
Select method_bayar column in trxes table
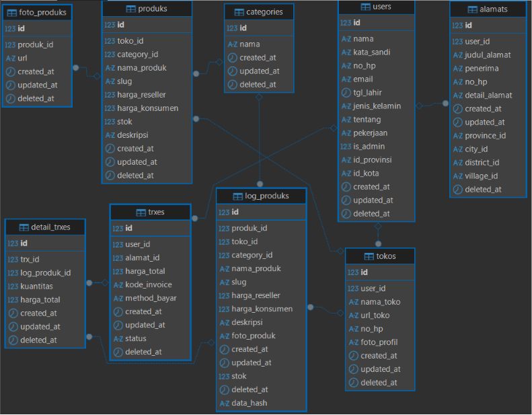(x=150, y=298)
